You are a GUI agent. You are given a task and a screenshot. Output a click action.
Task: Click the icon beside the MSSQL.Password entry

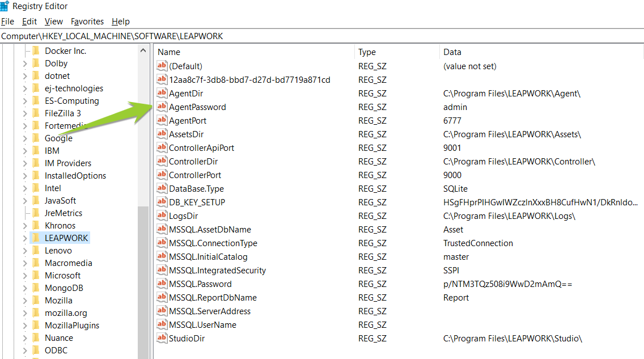(x=162, y=284)
